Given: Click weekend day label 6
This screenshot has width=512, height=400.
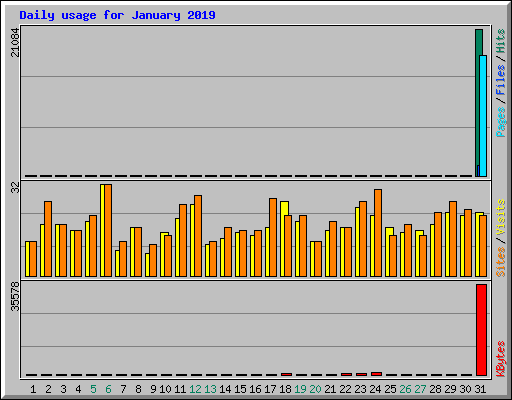Looking at the screenshot, I should point(108,389).
